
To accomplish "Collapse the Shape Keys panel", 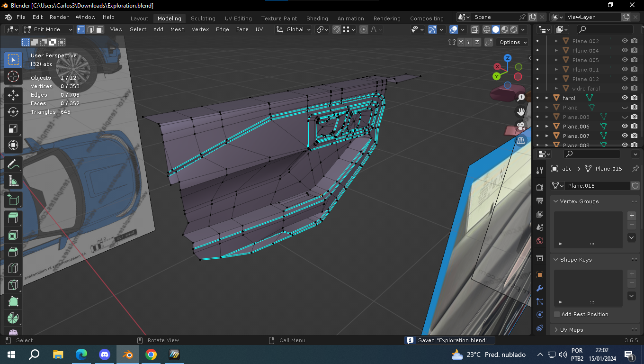I will tap(556, 260).
